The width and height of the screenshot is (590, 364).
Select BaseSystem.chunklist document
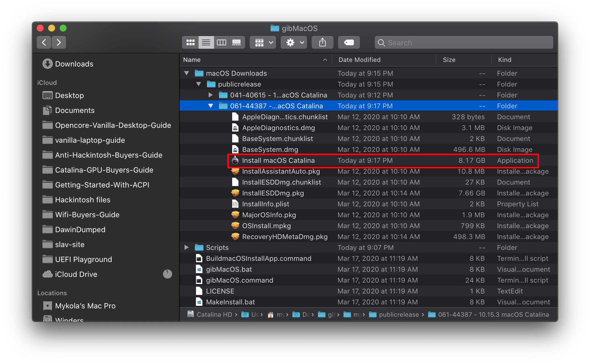tap(368, 138)
